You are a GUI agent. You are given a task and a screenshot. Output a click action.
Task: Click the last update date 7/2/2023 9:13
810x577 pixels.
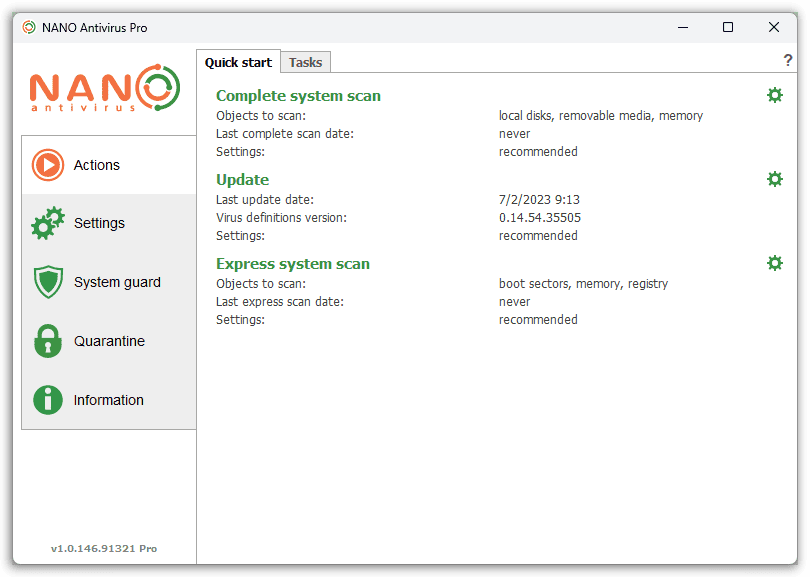coord(539,199)
